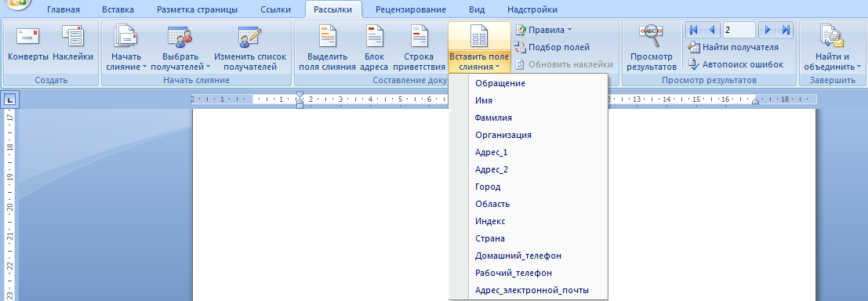Click Подбор полей button
This screenshot has height=301, width=868.
pyautogui.click(x=552, y=47)
